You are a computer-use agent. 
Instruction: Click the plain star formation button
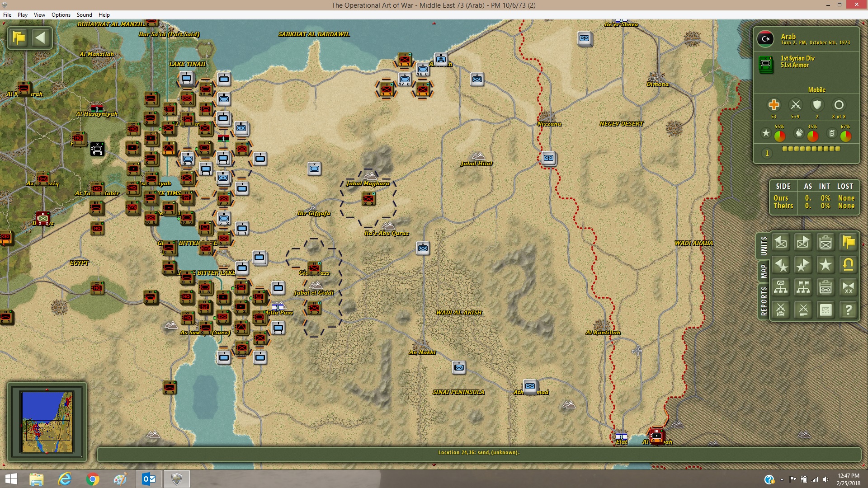click(826, 265)
